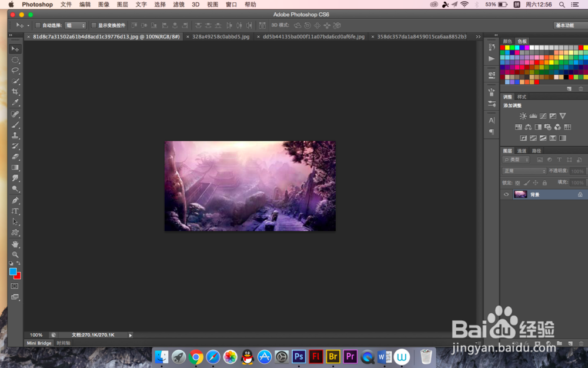Screen dimensions: 588x368
Task: Enable the 自动选择 checkbox
Action: pos(38,25)
